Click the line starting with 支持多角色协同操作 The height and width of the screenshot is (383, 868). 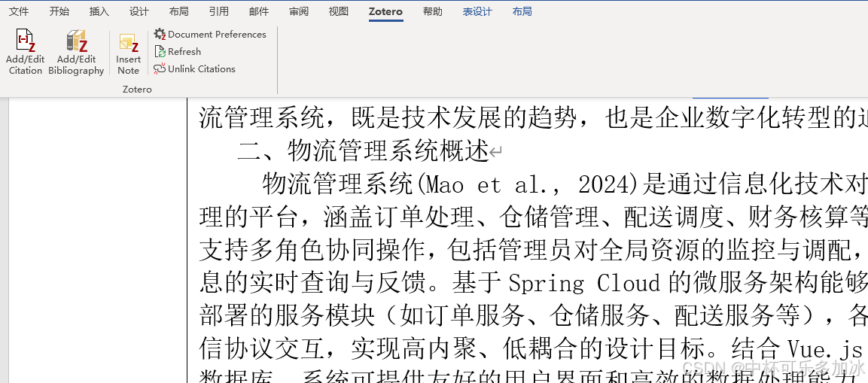tap(533, 251)
